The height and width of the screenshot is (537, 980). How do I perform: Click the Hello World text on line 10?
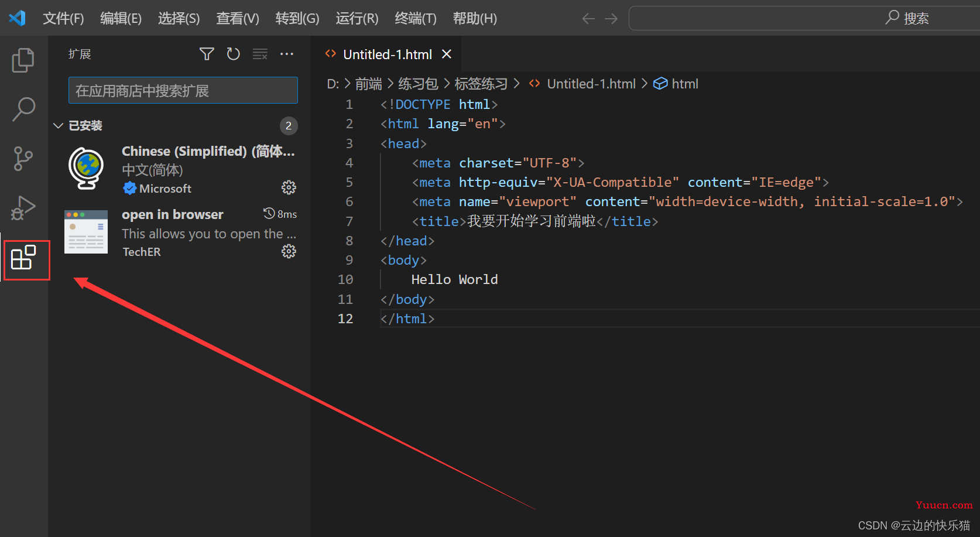coord(454,279)
